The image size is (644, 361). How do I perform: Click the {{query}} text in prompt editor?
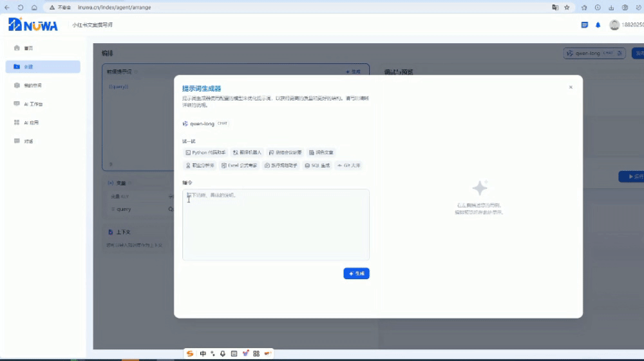tap(118, 87)
